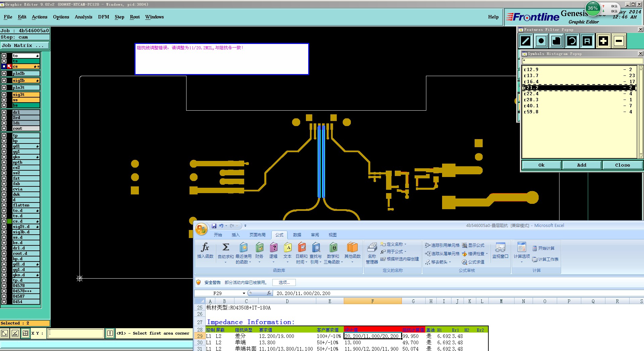Switch to Excel Data tab

297,235
